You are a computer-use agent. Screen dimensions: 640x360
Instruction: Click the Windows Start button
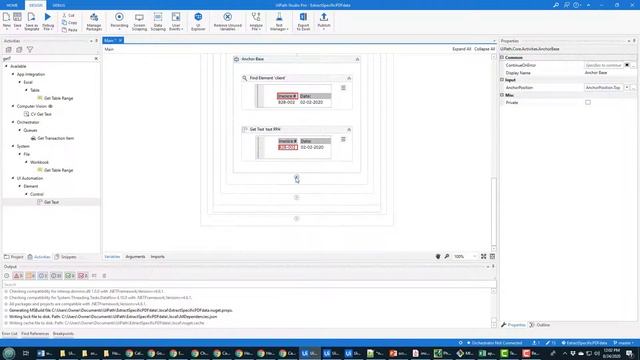[x=9, y=353]
